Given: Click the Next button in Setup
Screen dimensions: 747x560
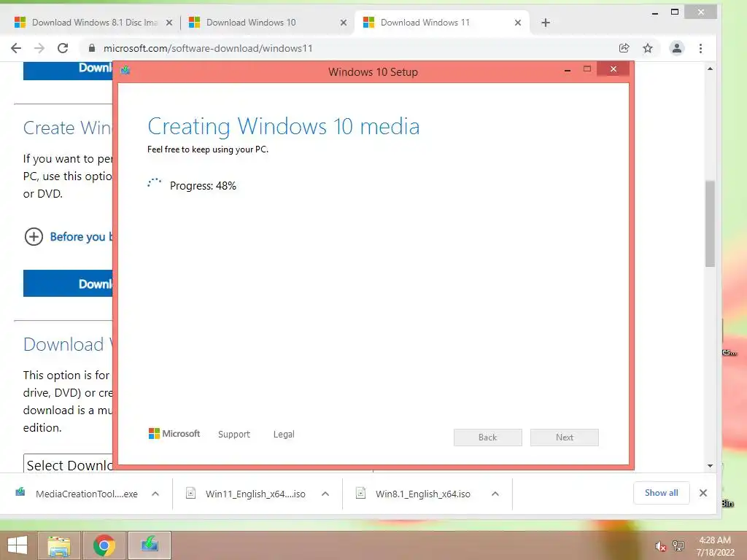Looking at the screenshot, I should point(565,437).
